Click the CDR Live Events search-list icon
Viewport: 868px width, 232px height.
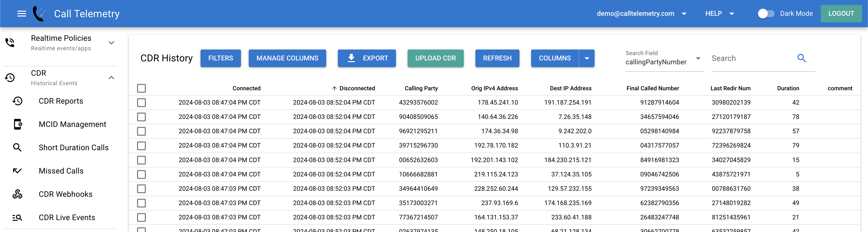coord(17,217)
